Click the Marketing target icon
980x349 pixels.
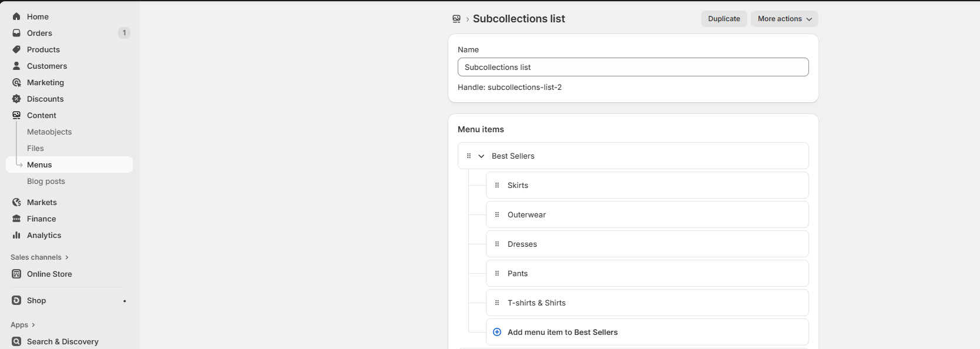[x=16, y=82]
